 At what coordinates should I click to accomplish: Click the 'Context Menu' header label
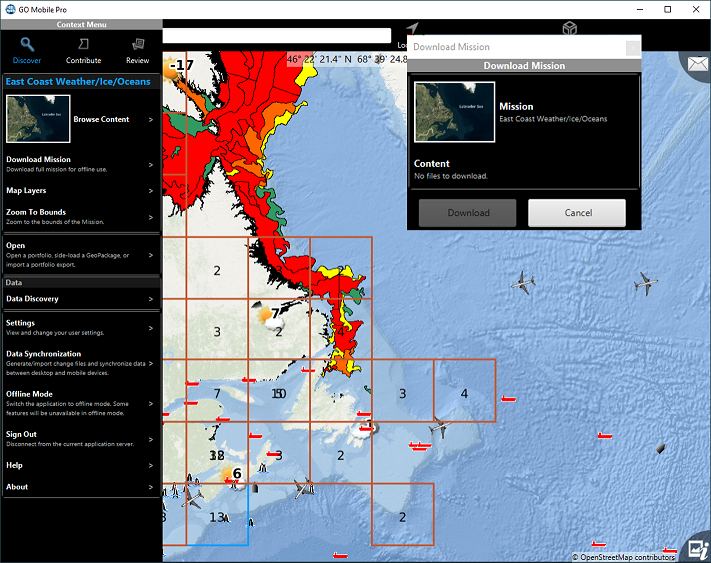tap(82, 24)
